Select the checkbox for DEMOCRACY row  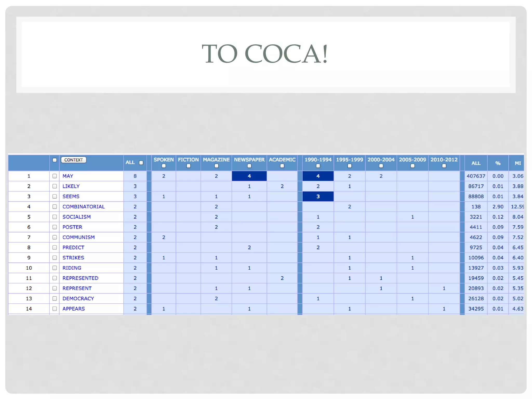coord(55,298)
